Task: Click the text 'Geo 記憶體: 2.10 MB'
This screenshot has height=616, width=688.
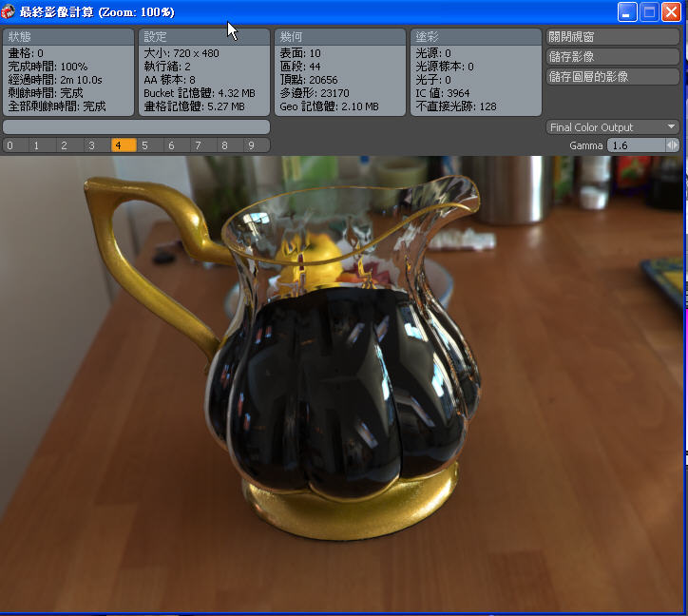Action: 329,106
